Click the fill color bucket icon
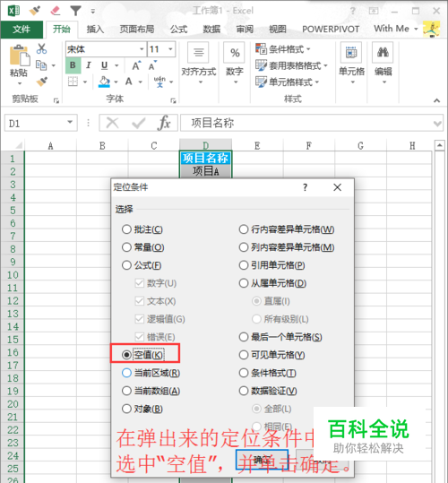This screenshot has width=448, height=483. (x=104, y=82)
